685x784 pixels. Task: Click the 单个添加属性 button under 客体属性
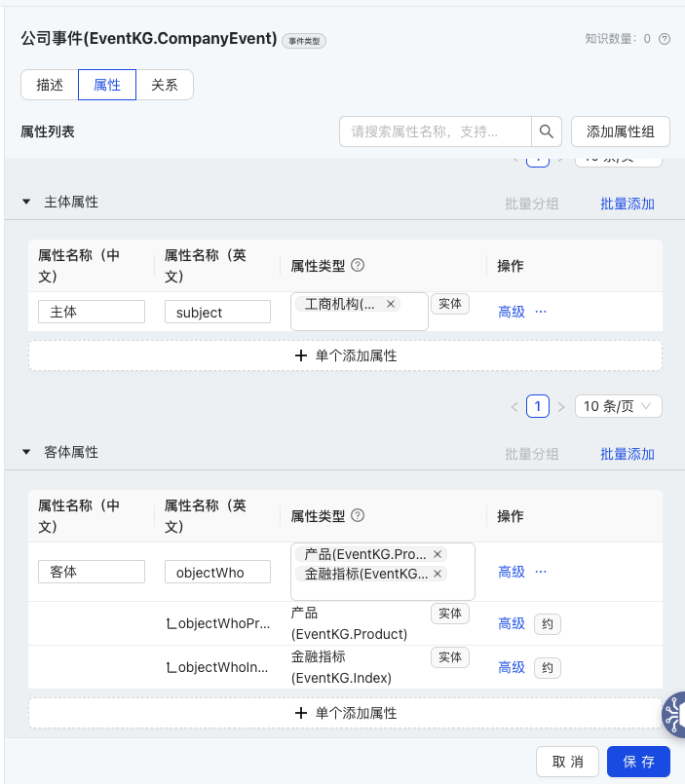tap(345, 713)
